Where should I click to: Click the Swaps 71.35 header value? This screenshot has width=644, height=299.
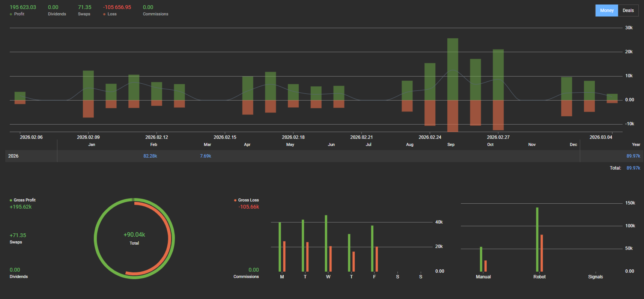point(84,7)
